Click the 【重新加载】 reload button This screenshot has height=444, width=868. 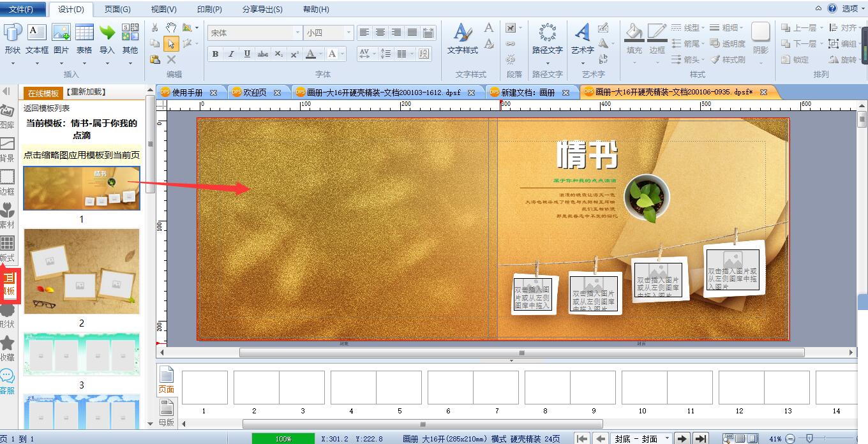point(86,93)
